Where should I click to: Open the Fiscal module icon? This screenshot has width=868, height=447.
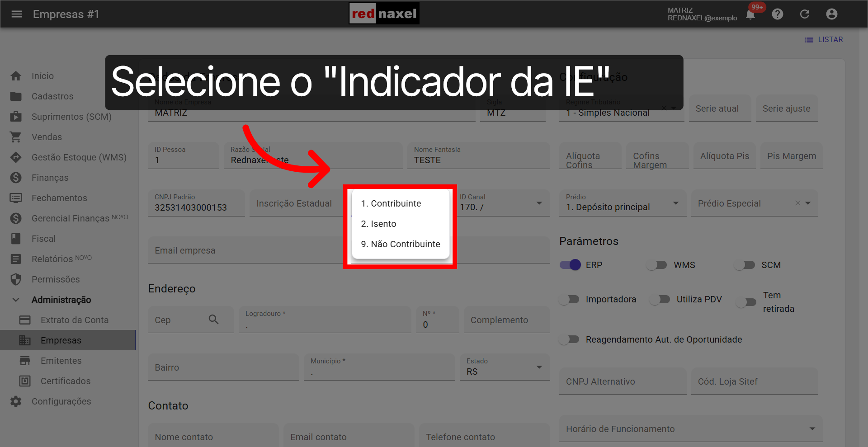(x=16, y=238)
